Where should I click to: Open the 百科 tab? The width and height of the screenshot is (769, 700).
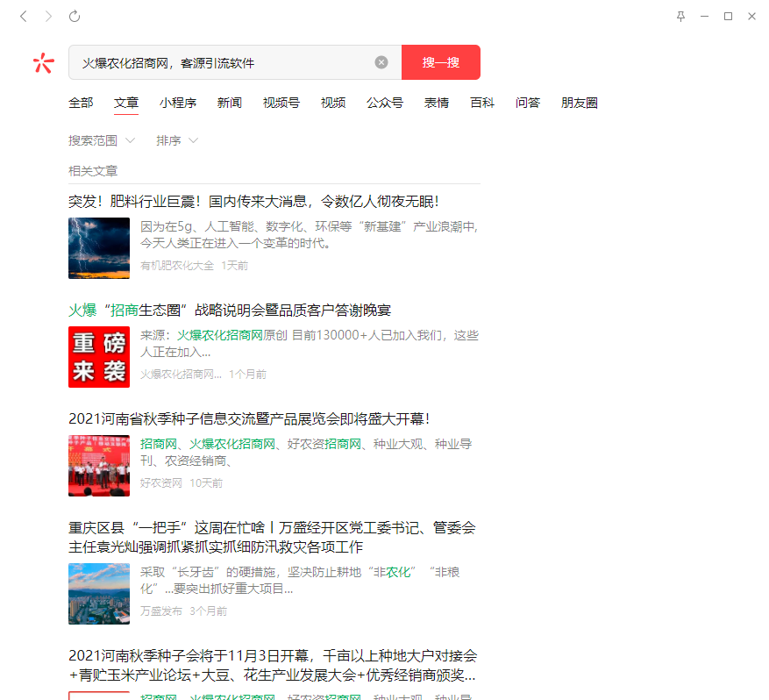click(482, 103)
